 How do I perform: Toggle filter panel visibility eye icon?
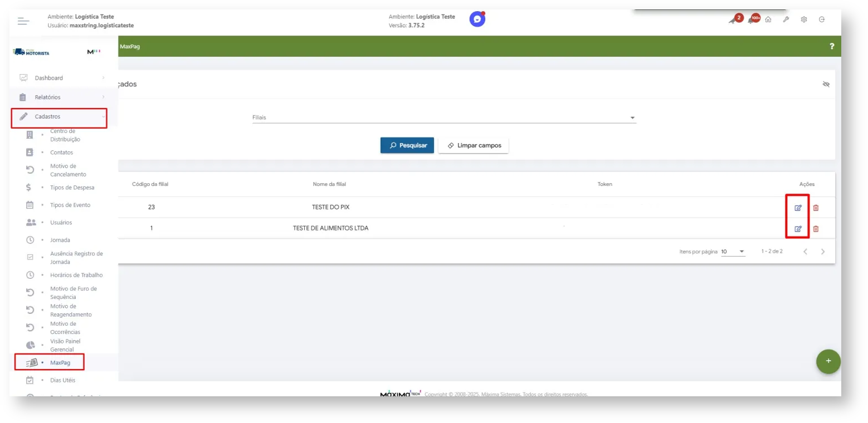[x=826, y=84]
